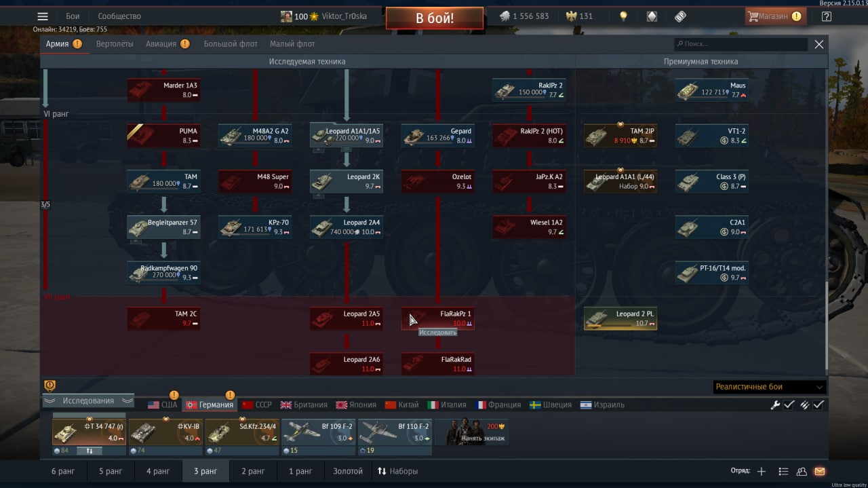The width and height of the screenshot is (868, 488).
Task: Open the glowing mail envelope icon
Action: click(819, 471)
